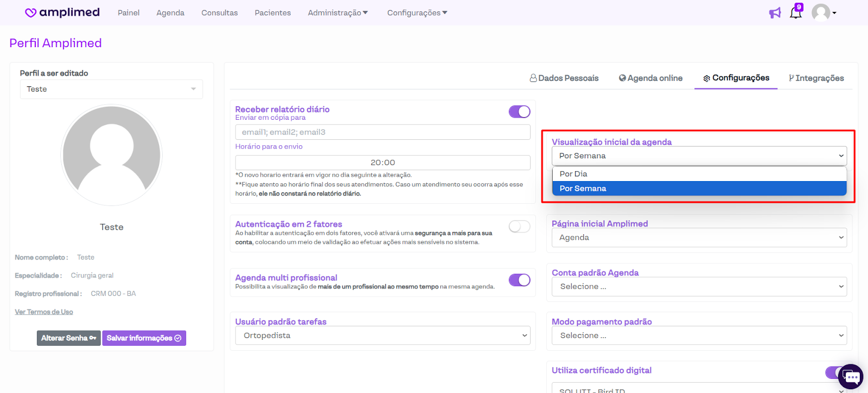The image size is (868, 393).
Task: Click the Amplimed heart logo
Action: coord(31,12)
